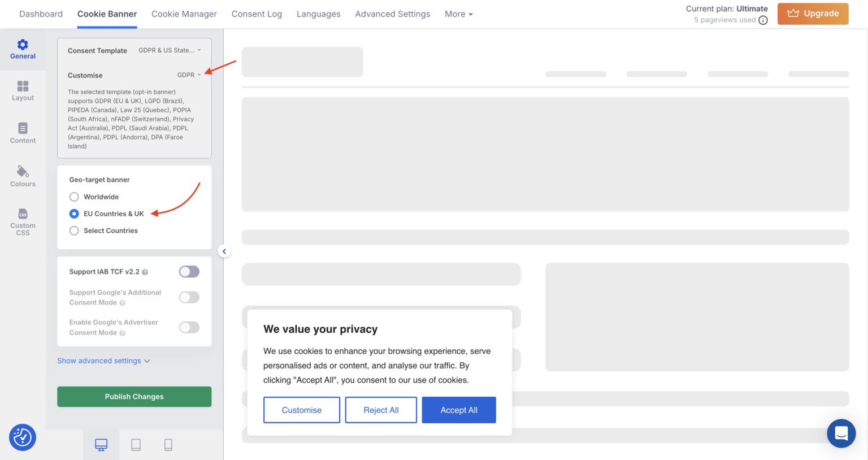Open the General settings panel

pos(23,50)
